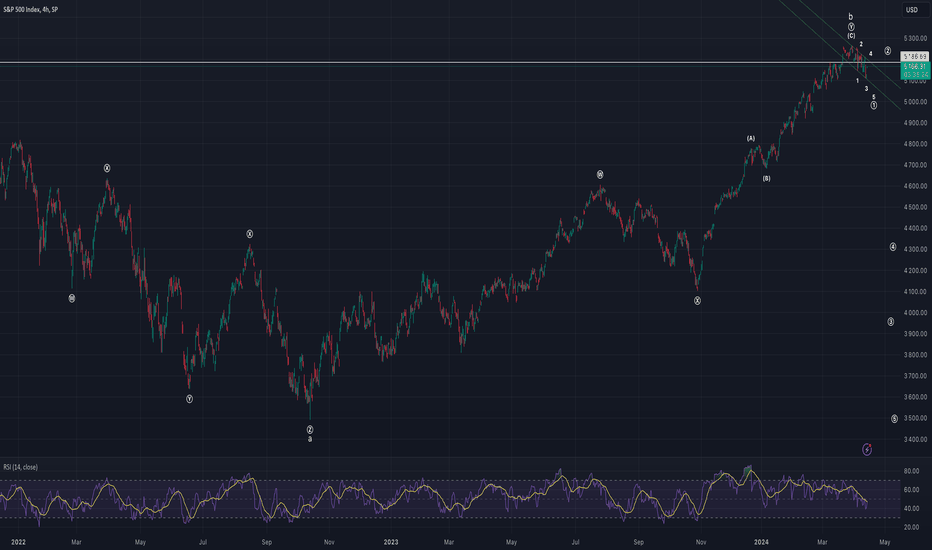Select the white horizontal line price label 5186.69
The width and height of the screenshot is (932, 550).
[x=915, y=56]
